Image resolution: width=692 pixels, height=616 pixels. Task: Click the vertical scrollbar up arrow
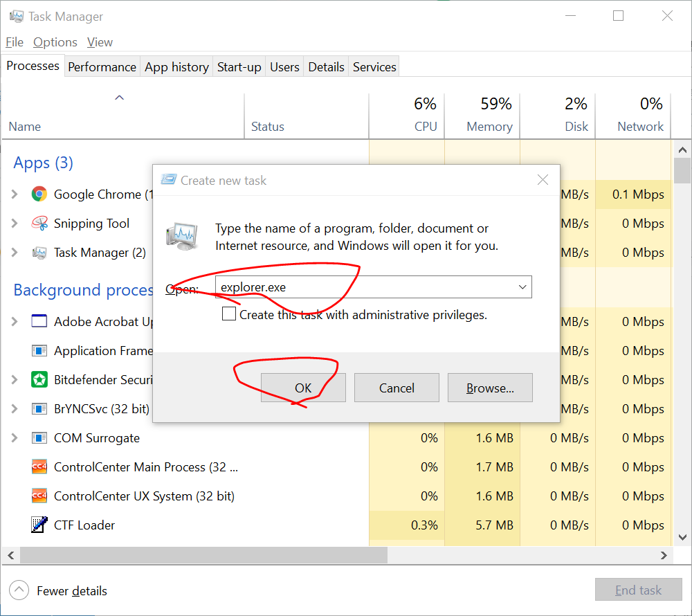(x=682, y=150)
